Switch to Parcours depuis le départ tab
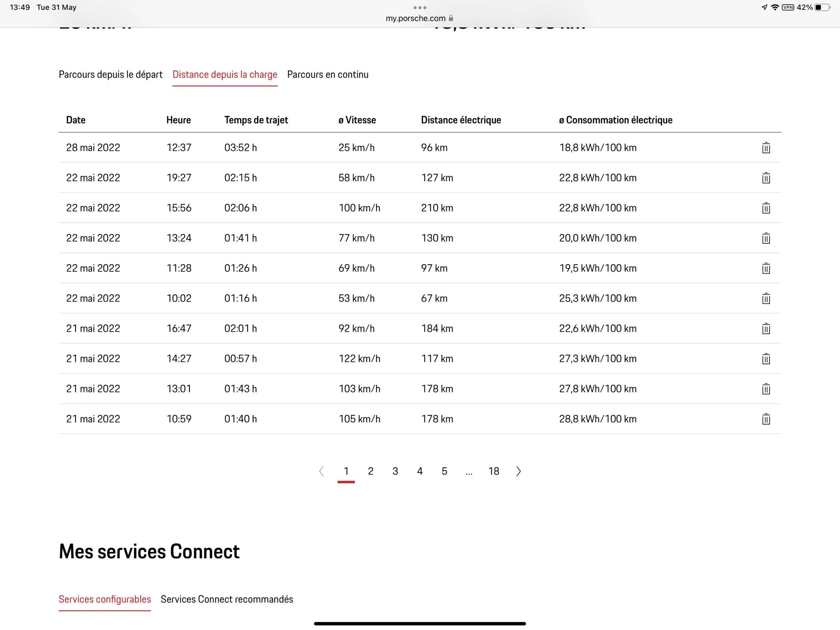Screen dimensions: 840x630 click(x=111, y=75)
